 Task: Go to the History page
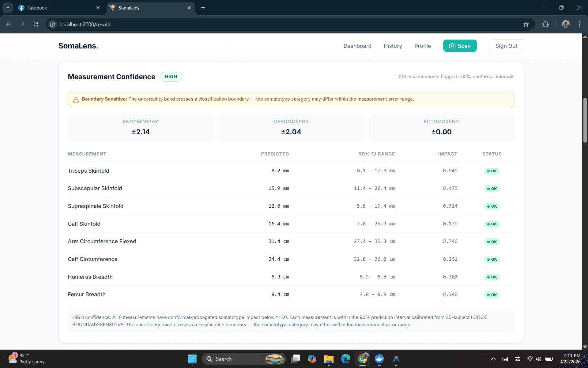tap(393, 46)
